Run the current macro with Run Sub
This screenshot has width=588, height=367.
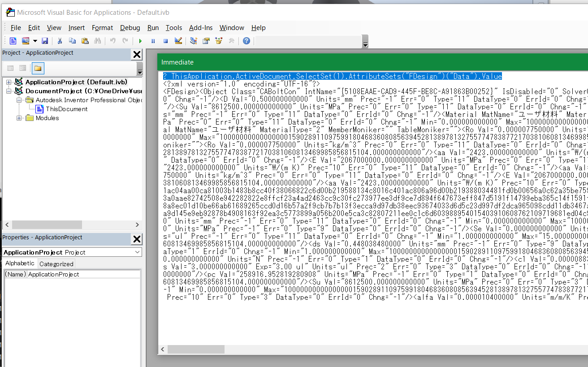point(140,41)
